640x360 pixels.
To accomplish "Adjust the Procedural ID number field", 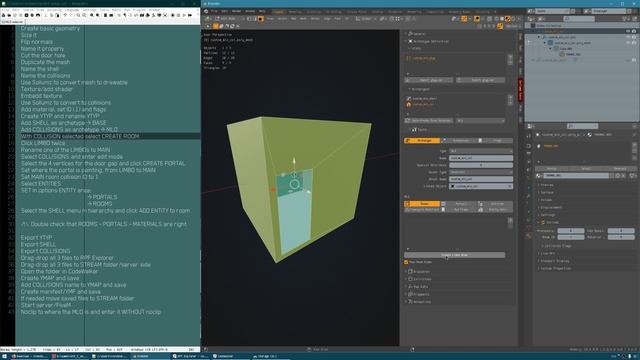I will [x=571, y=231].
